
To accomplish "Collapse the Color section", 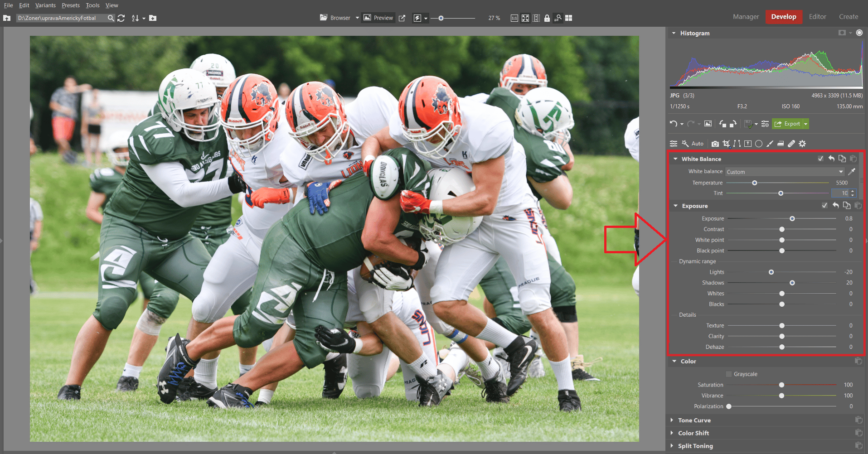I will pos(674,361).
